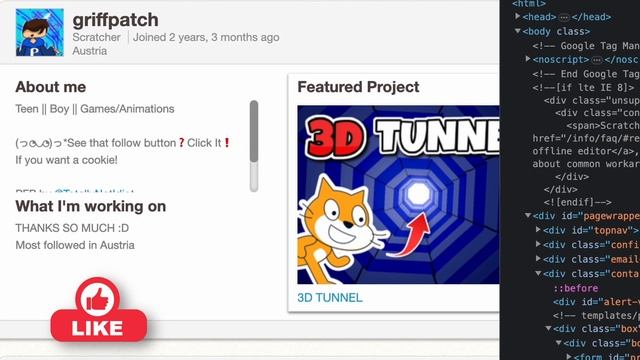
Task: Click the Most followed in Austria text
Action: pos(75,245)
